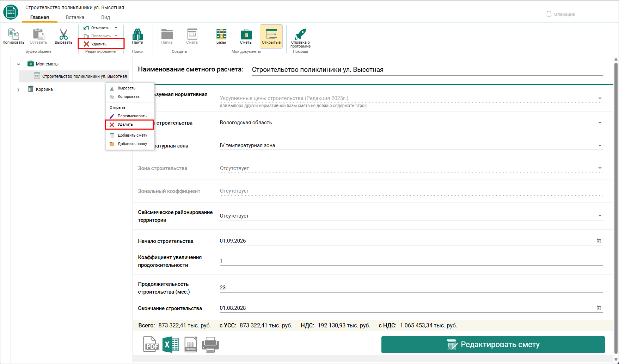Click the application logo icon
Image resolution: width=619 pixels, height=364 pixels.
[11, 12]
